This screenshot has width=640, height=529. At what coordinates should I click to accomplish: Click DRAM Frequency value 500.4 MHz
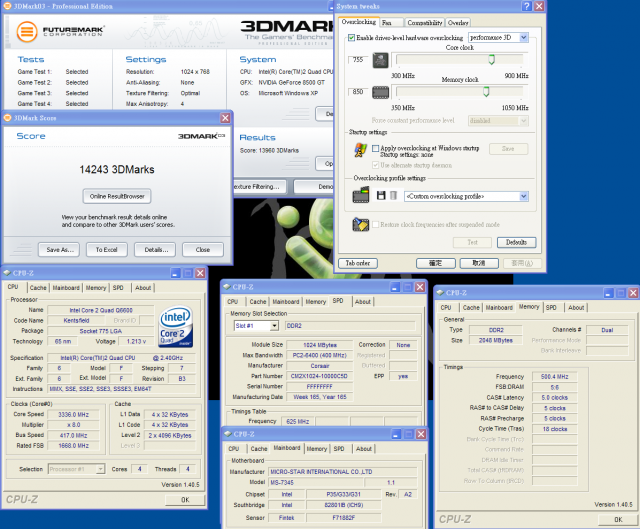pyautogui.click(x=555, y=376)
